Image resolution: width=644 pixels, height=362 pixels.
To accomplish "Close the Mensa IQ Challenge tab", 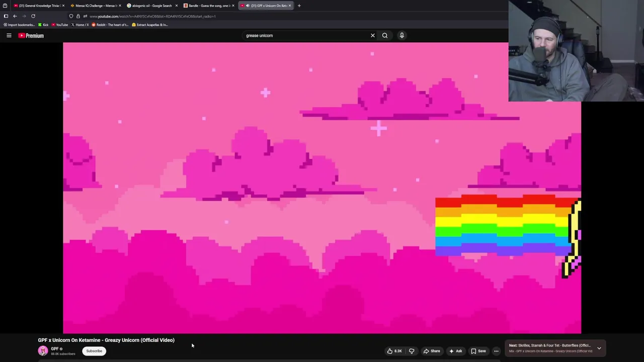I will [x=120, y=6].
